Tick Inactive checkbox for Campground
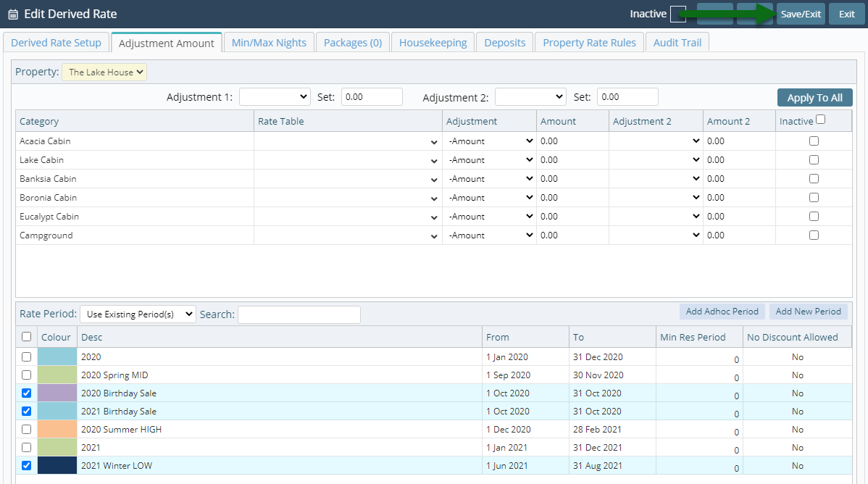The height and width of the screenshot is (484, 868). pyautogui.click(x=814, y=235)
